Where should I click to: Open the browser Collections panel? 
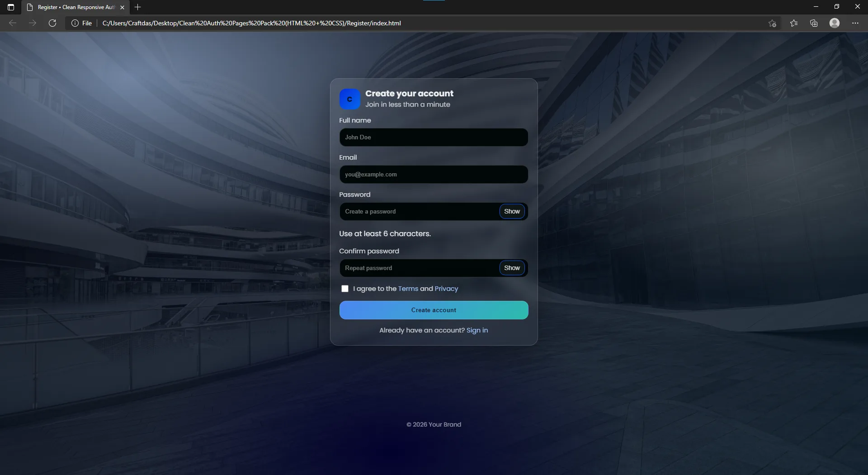[814, 23]
